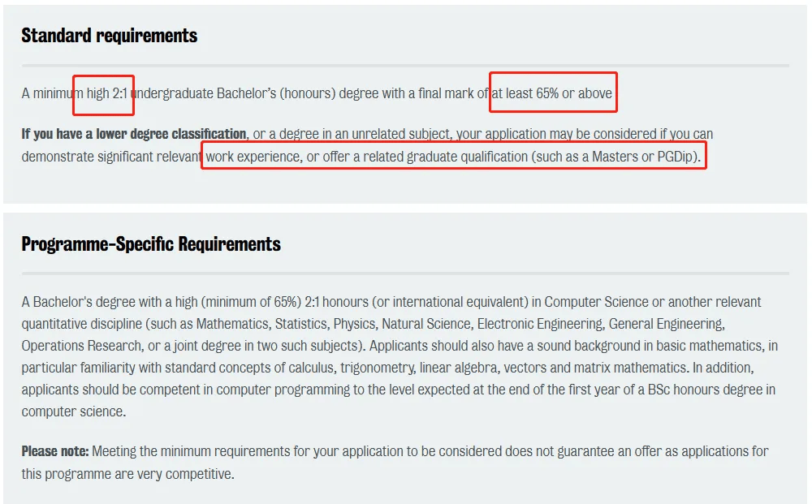Click 'this programme are very competitive' sentence

(127, 474)
